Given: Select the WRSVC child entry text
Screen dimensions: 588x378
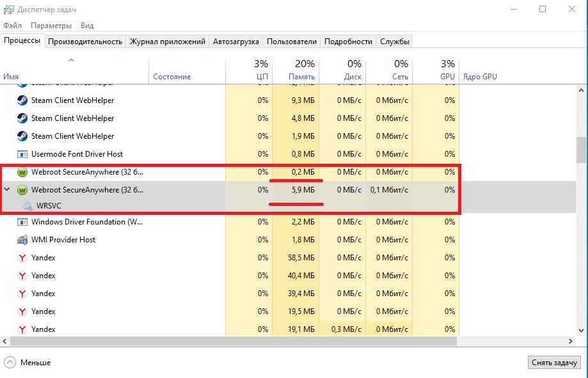Looking at the screenshot, I should click(x=49, y=206).
